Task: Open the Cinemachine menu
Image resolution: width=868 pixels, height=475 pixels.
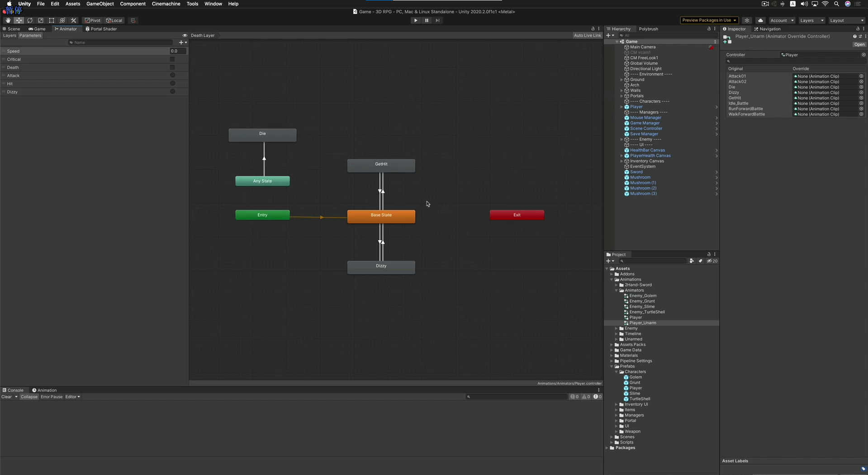Action: 166,4
